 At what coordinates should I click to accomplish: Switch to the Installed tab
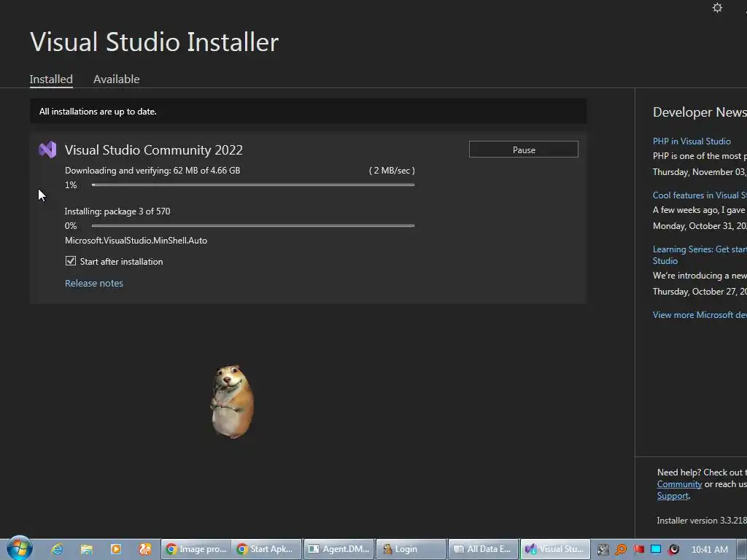(x=51, y=79)
